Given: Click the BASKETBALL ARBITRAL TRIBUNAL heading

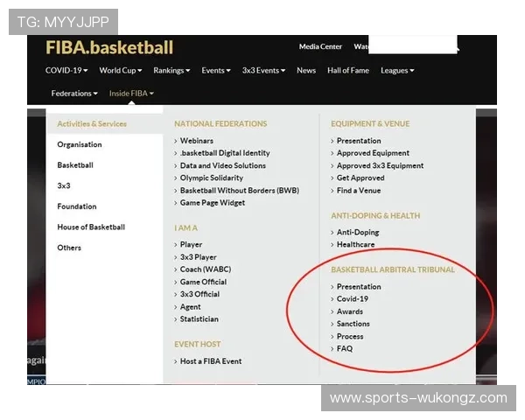Looking at the screenshot, I should (x=393, y=269).
